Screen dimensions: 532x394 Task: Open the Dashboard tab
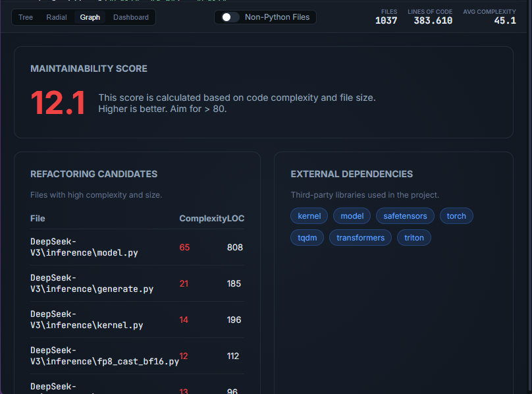coord(131,17)
